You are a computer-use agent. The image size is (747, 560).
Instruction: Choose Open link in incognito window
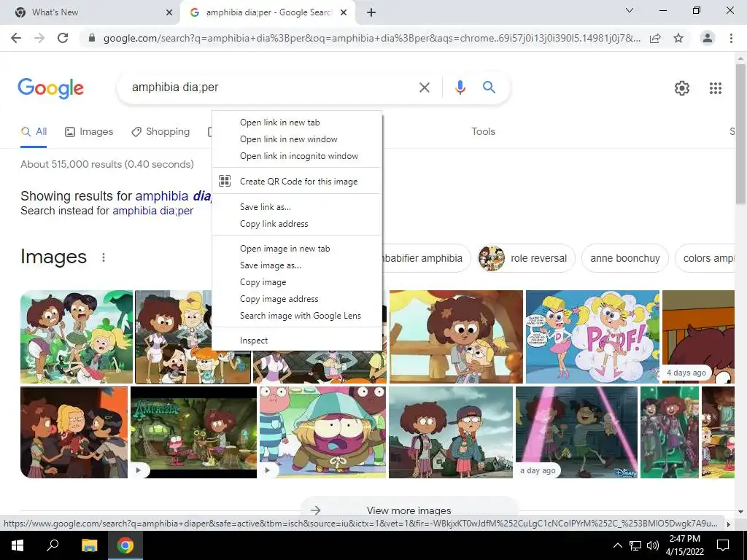pyautogui.click(x=297, y=156)
